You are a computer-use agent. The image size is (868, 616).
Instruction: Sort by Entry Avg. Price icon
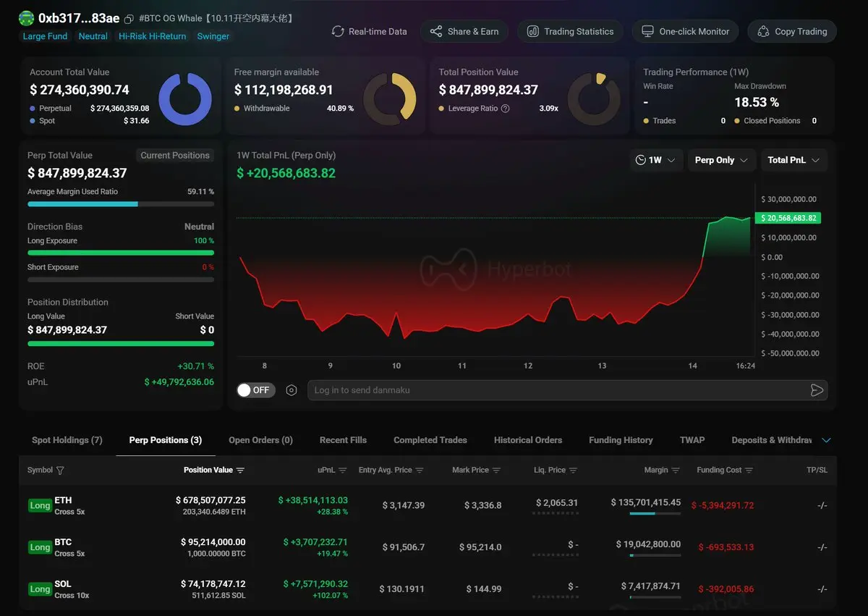(420, 471)
